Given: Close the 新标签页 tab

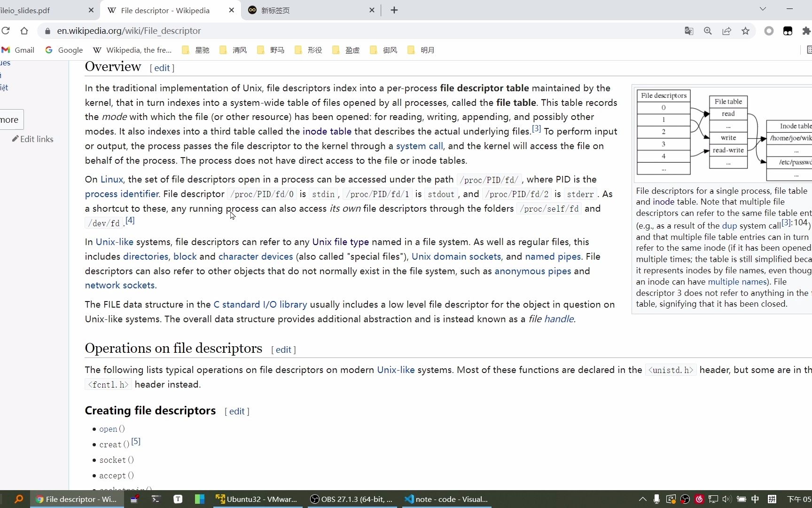Looking at the screenshot, I should (372, 10).
